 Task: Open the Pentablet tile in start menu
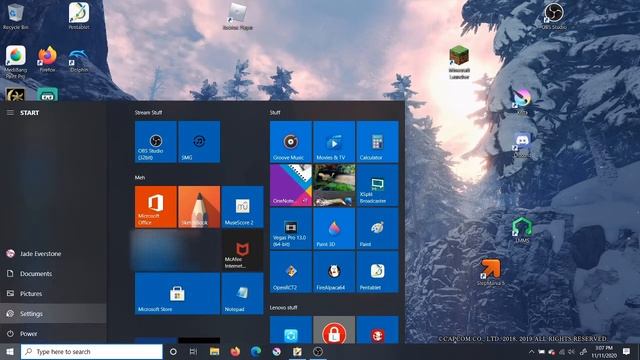click(x=377, y=272)
